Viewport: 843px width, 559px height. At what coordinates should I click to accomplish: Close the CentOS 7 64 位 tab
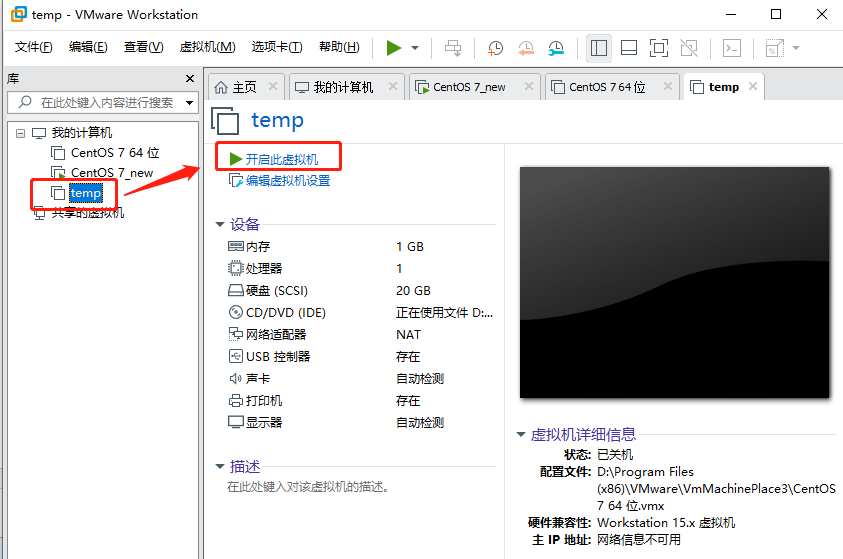(668, 86)
